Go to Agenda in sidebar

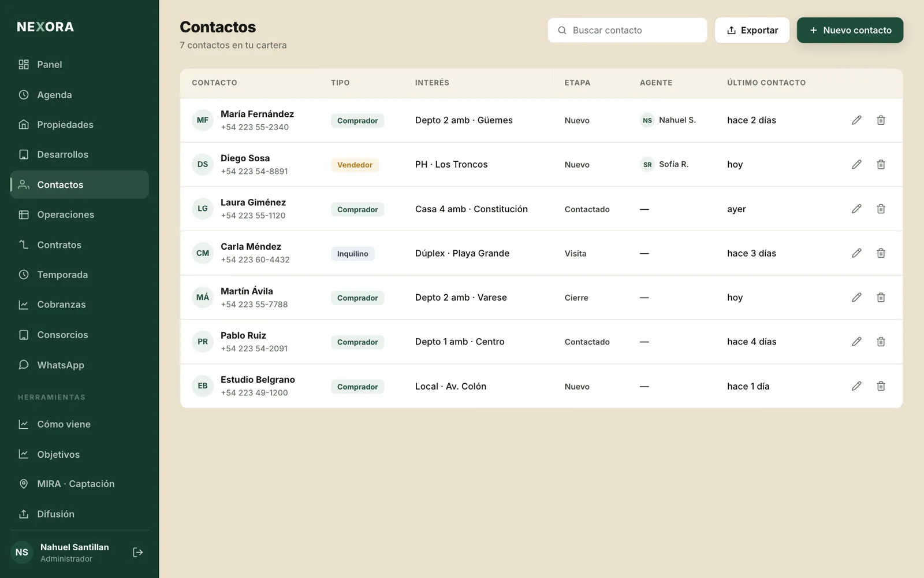(80, 95)
